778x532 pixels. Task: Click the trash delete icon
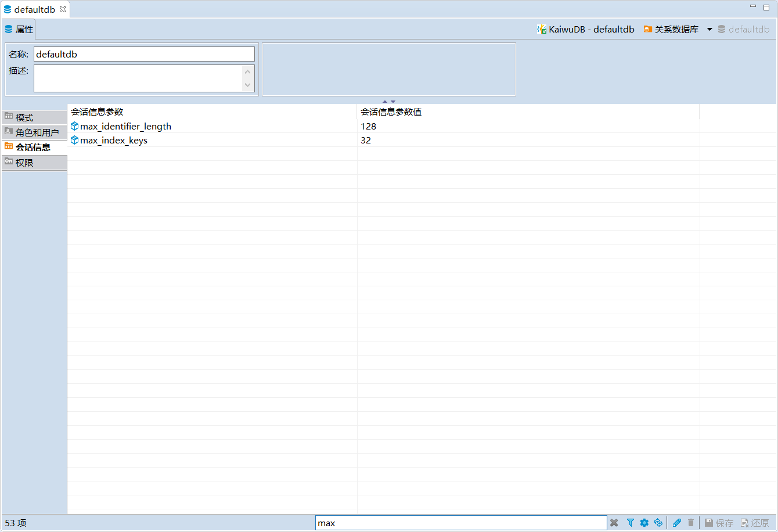click(691, 523)
